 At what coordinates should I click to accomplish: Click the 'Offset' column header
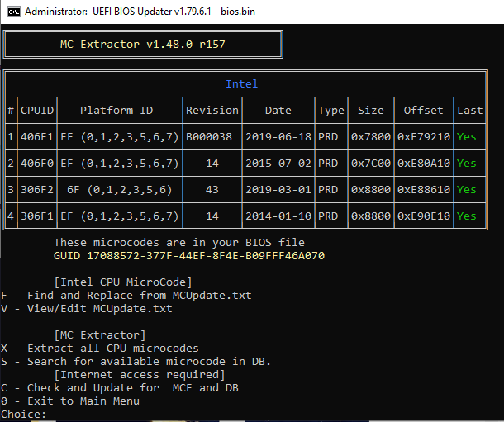(x=424, y=111)
